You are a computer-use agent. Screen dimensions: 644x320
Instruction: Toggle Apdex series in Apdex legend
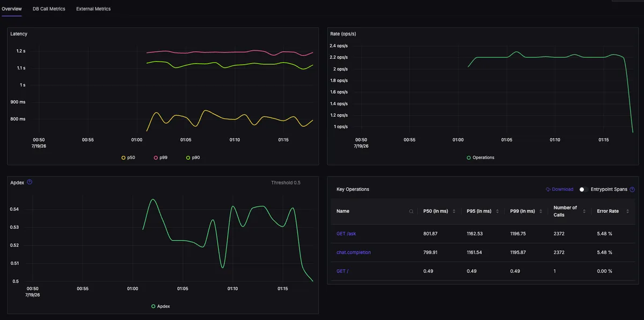(160, 306)
